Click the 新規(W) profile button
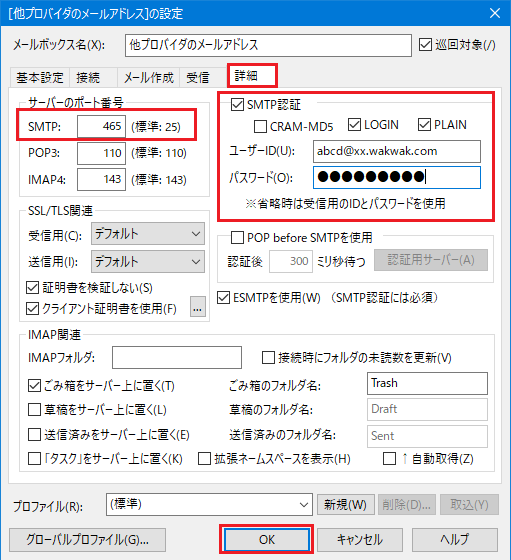This screenshot has width=511, height=560. 345,505
